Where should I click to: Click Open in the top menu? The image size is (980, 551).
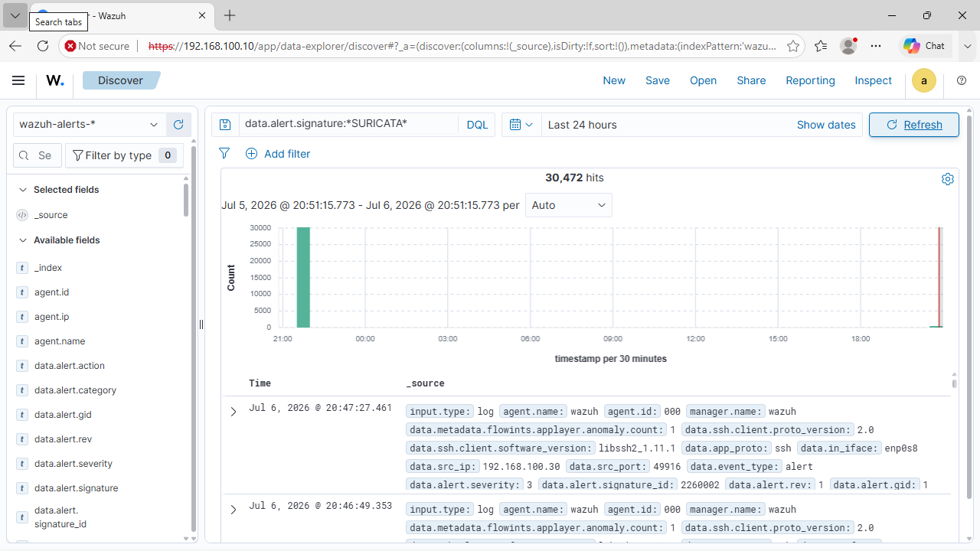[704, 80]
